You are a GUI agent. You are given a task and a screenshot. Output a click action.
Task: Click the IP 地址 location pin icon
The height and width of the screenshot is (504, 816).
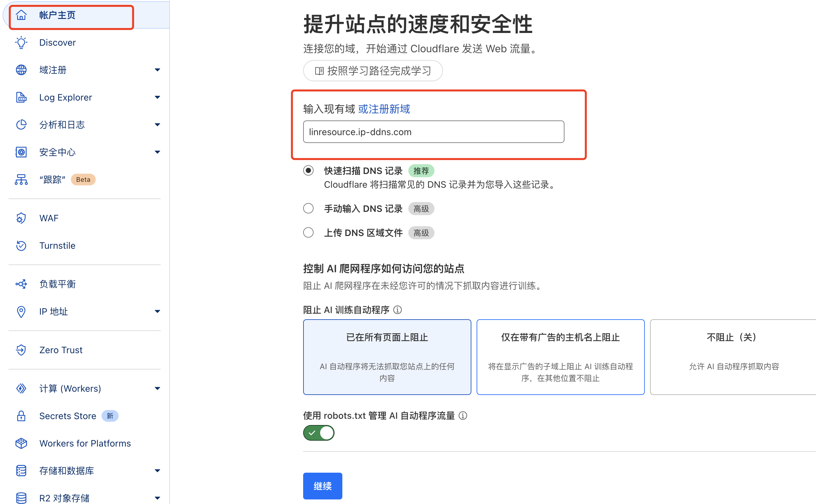point(21,312)
